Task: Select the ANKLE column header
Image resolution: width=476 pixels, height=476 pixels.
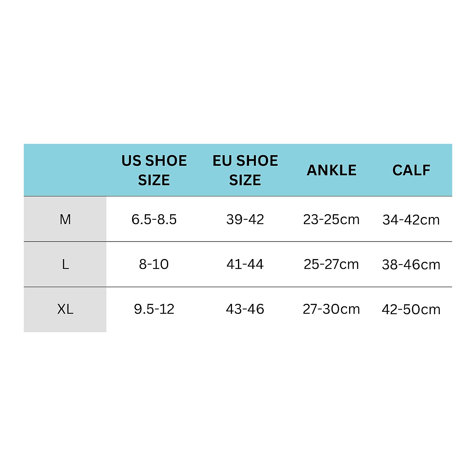Action: pyautogui.click(x=332, y=170)
